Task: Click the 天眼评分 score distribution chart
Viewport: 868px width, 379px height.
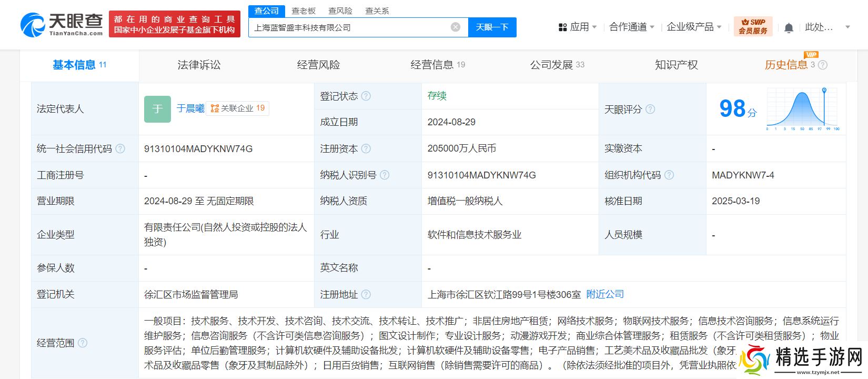Action: 803,109
